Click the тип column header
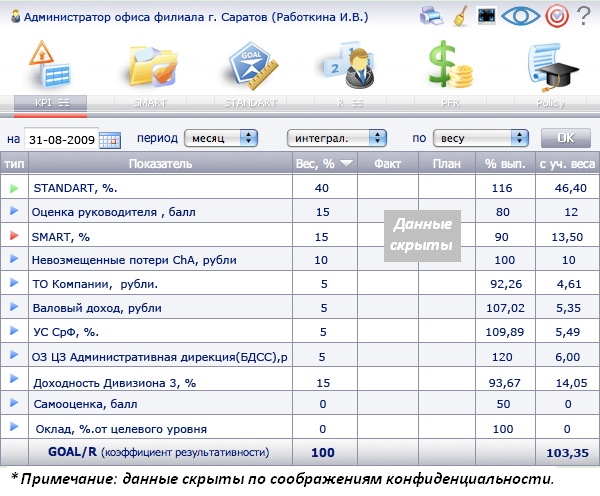The image size is (600, 496). [14, 164]
